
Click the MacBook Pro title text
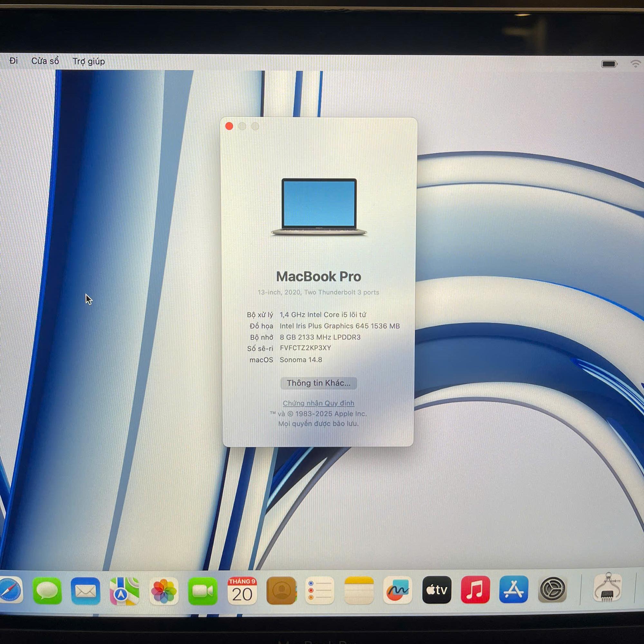319,276
